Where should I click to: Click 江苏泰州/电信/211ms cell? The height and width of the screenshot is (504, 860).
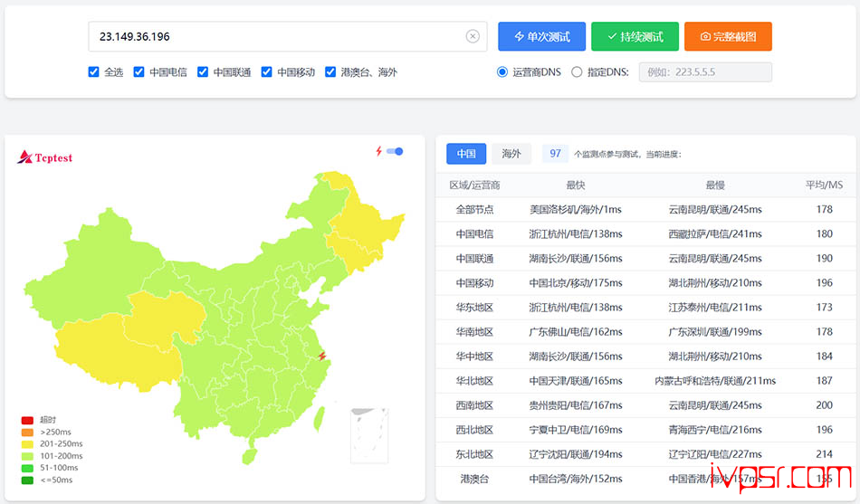pyautogui.click(x=715, y=308)
